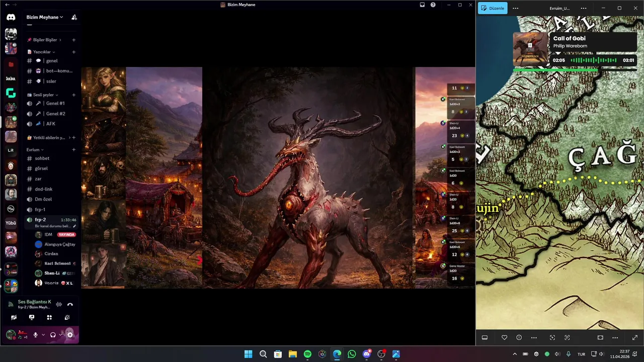Image resolution: width=644 pixels, height=362 pixels.
Task: Open Spotify from the taskbar
Action: (x=307, y=354)
